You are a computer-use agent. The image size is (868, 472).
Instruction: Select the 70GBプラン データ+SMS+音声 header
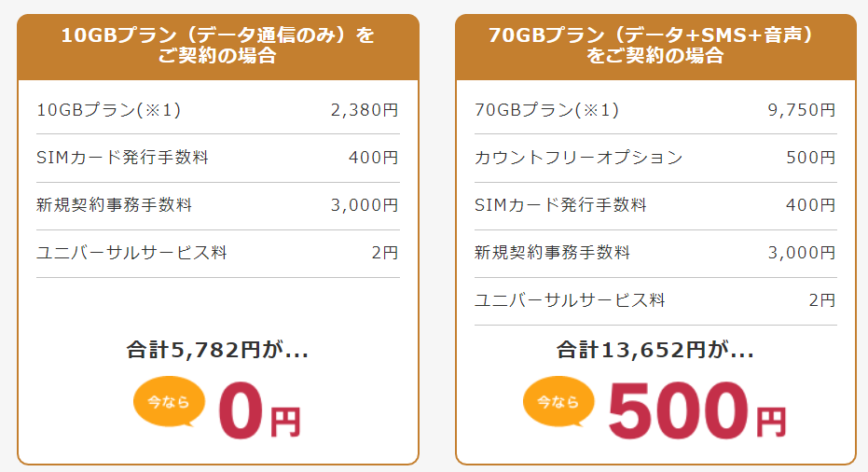[655, 46]
